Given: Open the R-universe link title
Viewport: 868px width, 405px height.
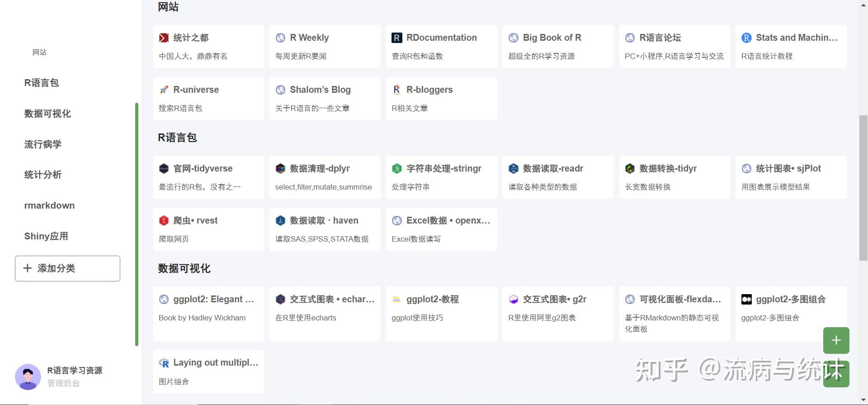Looking at the screenshot, I should [196, 90].
